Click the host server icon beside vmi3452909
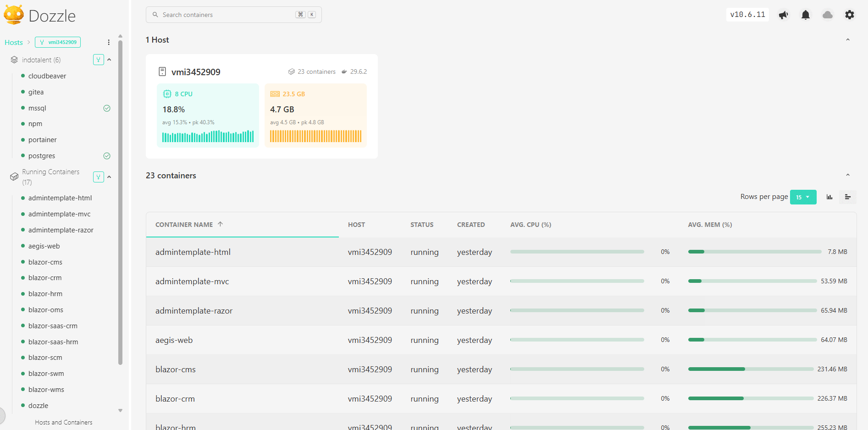Viewport: 868px width, 430px height. [162, 72]
